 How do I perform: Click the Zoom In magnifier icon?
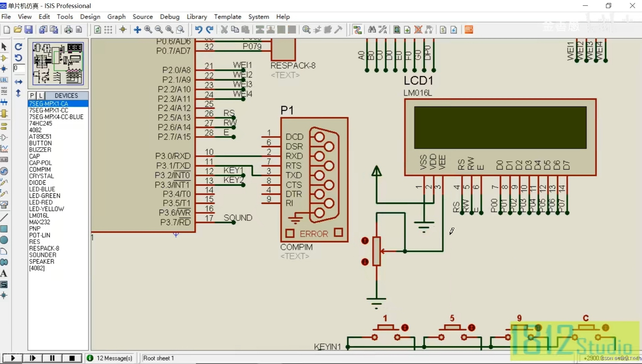click(x=148, y=30)
